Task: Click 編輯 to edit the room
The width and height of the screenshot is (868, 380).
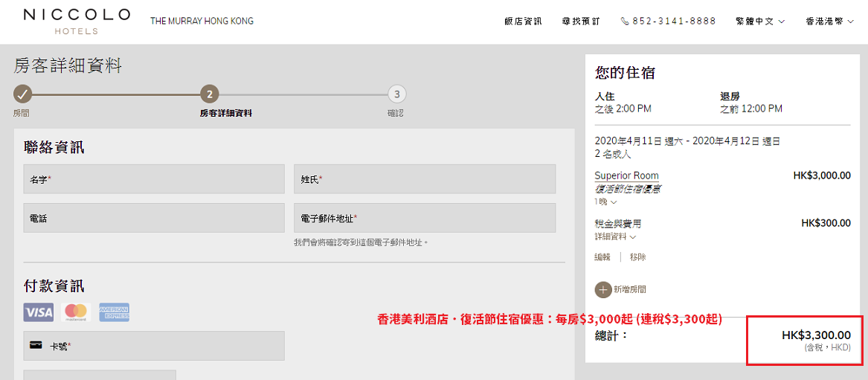Action: point(602,257)
